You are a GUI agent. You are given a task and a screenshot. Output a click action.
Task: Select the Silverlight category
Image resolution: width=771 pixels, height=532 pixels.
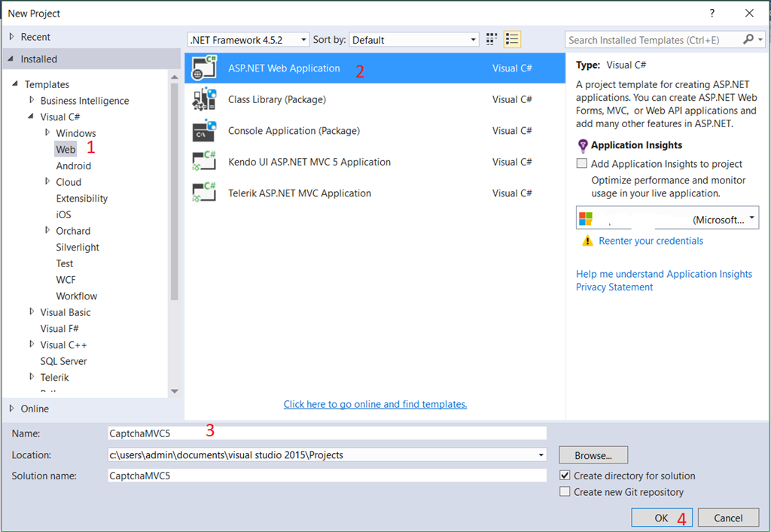coord(78,247)
